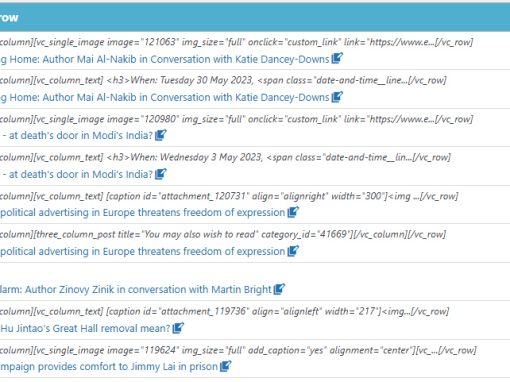Viewport: 510px width, 382px height.
Task: Open second Mai Al-Nakib Katie Dancey-Downs link
Action: tap(165, 97)
